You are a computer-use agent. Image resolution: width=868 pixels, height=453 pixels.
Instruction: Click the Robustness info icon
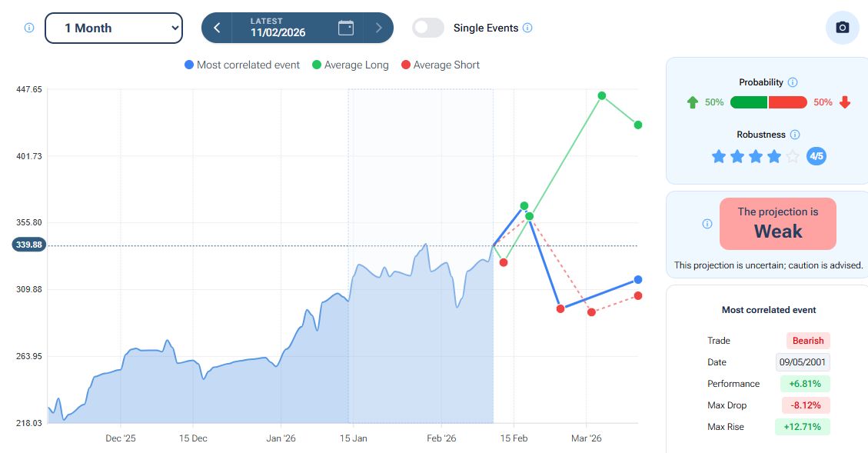[795, 135]
